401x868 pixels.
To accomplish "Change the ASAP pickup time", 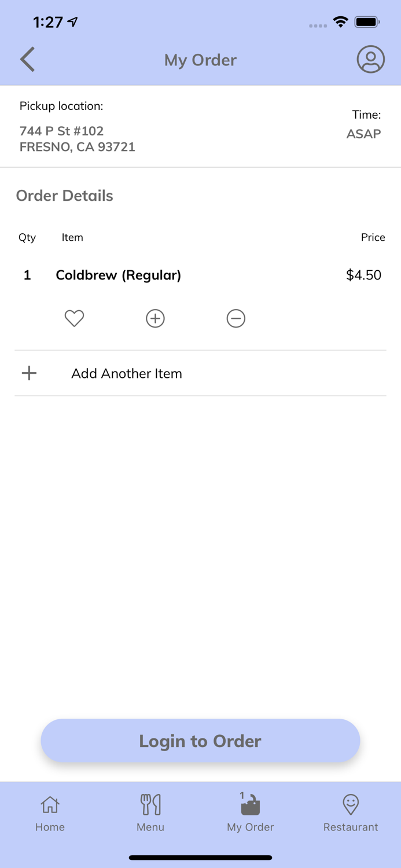I will (x=363, y=134).
